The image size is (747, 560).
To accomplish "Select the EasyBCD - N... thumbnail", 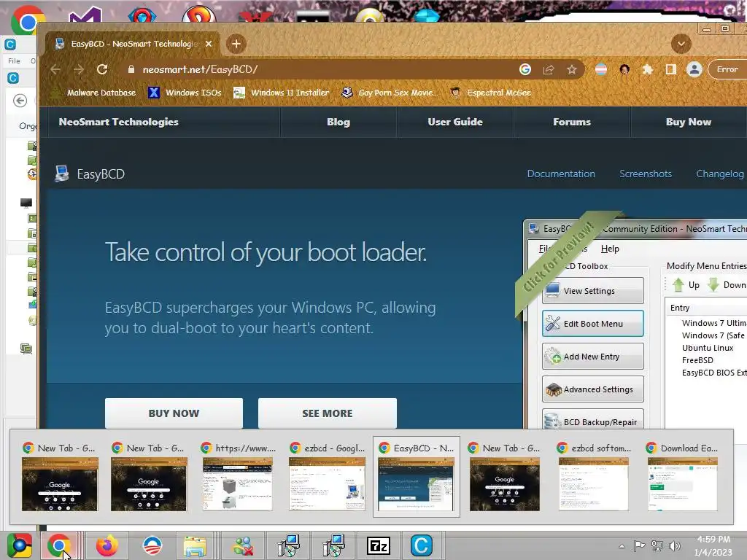I will click(x=417, y=477).
